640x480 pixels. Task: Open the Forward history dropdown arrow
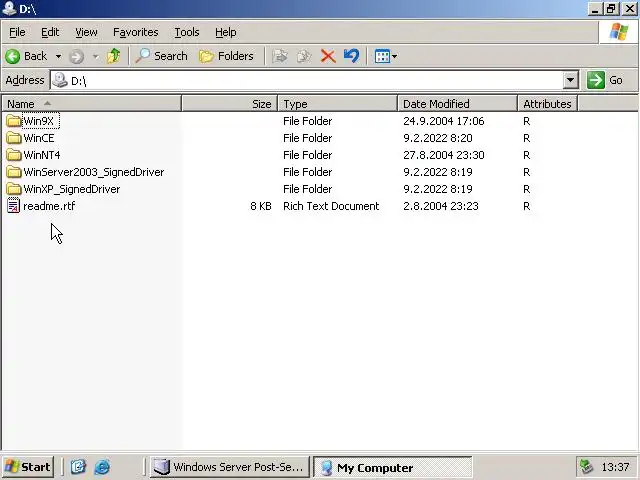click(96, 56)
